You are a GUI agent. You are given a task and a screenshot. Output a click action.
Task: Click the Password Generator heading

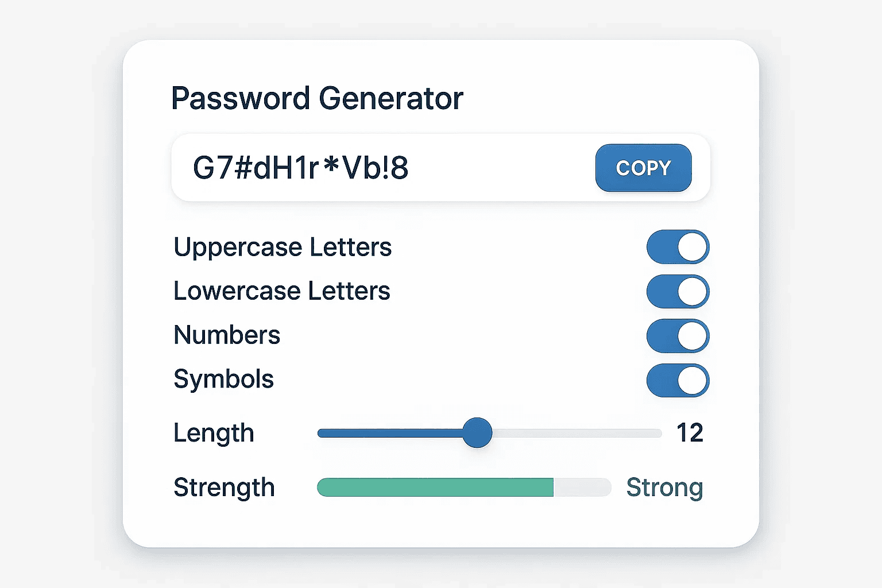click(317, 98)
